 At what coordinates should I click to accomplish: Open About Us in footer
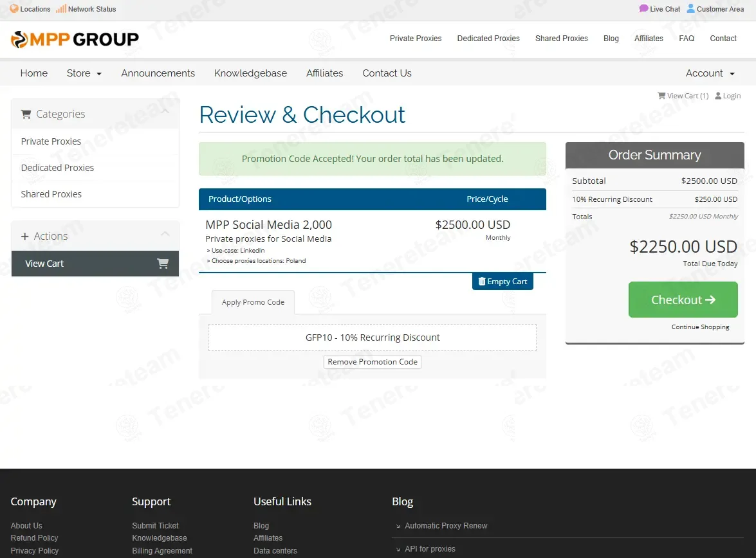(x=26, y=525)
